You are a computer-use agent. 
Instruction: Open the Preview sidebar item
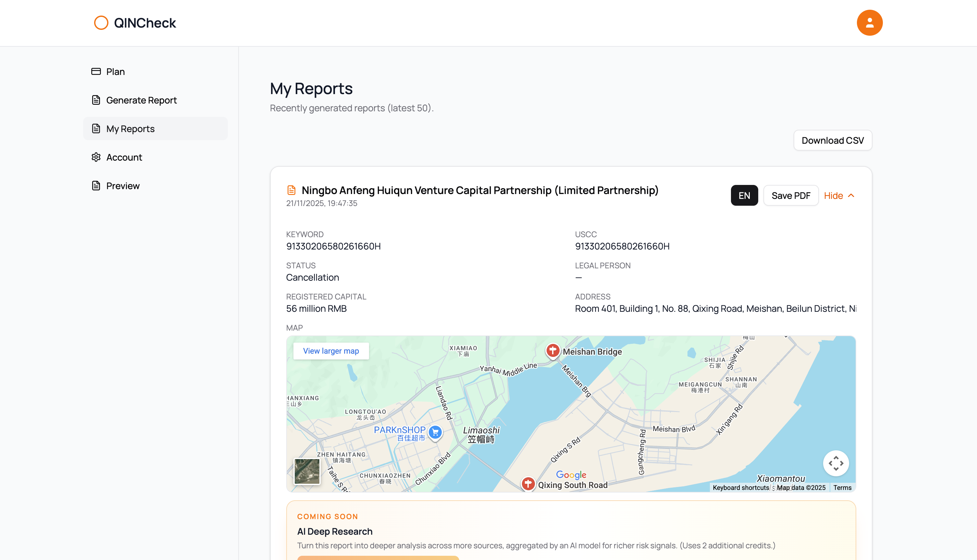coord(123,186)
